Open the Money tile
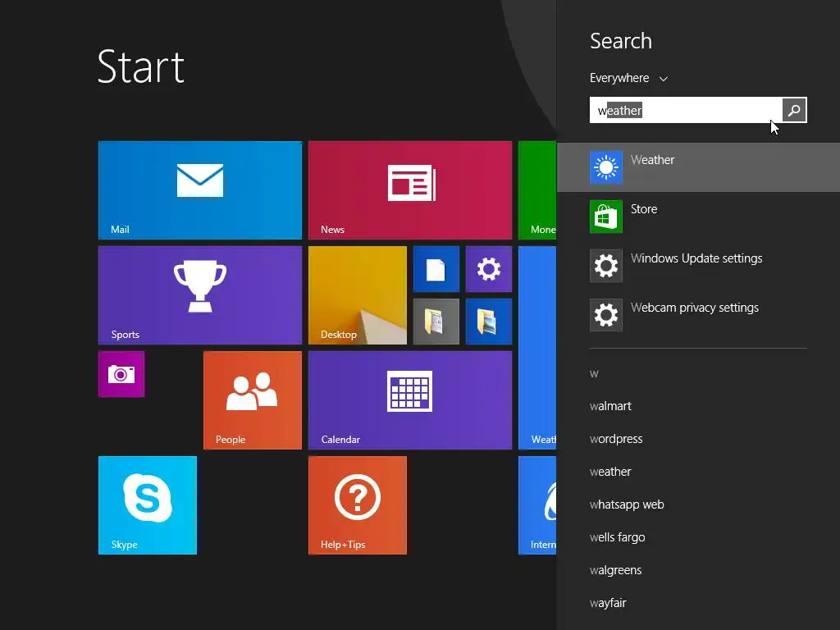840x630 pixels. (537, 190)
